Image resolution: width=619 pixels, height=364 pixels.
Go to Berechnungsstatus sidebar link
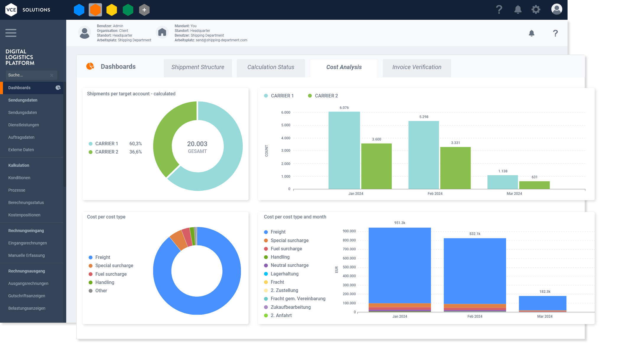[26, 203]
